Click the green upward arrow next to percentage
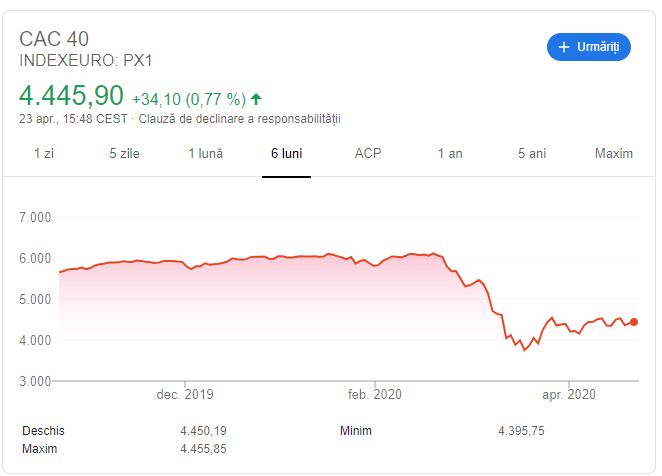The height and width of the screenshot is (476, 662). [256, 99]
